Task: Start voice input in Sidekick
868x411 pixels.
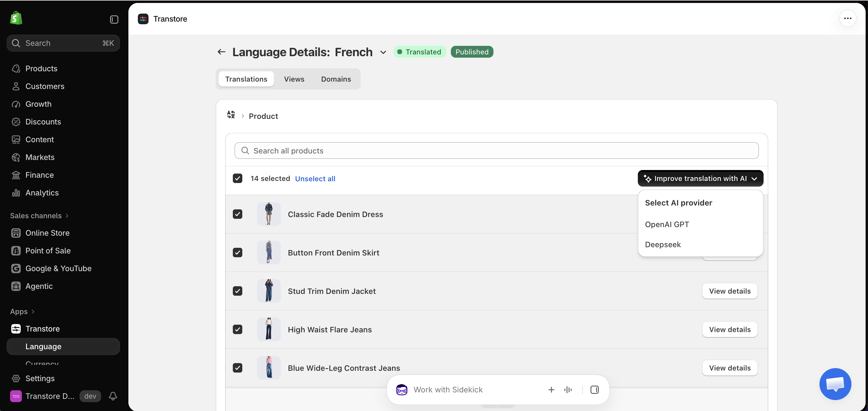Action: [x=568, y=390]
